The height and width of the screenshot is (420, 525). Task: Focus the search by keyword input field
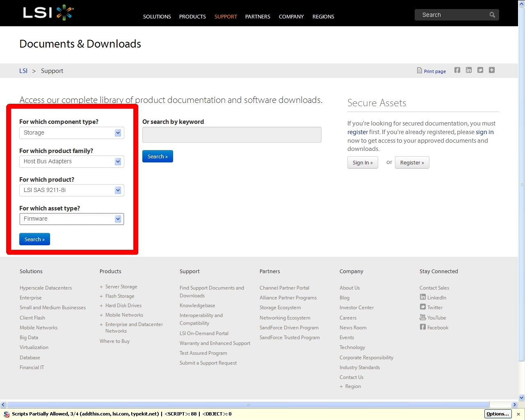[232, 135]
